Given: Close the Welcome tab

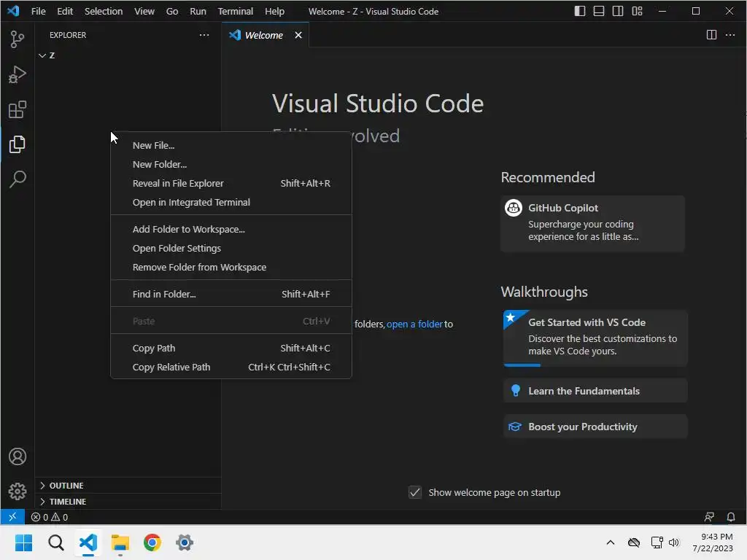Looking at the screenshot, I should 298,35.
